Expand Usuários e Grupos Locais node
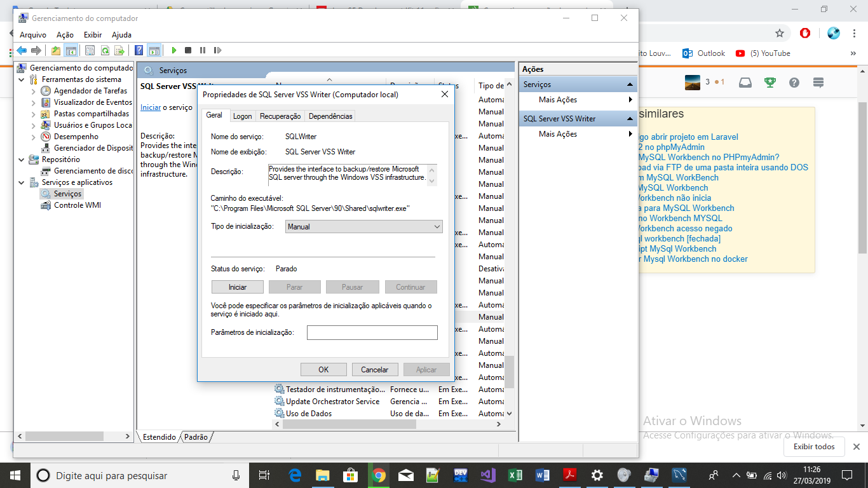868x488 pixels. [x=34, y=125]
